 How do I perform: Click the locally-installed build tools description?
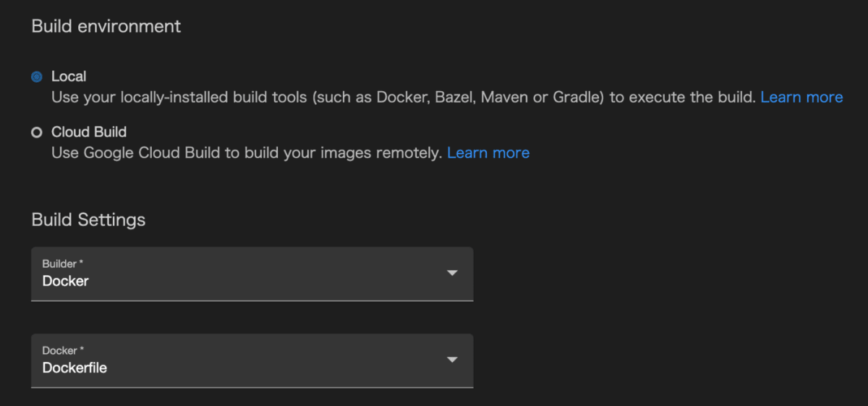[x=404, y=97]
